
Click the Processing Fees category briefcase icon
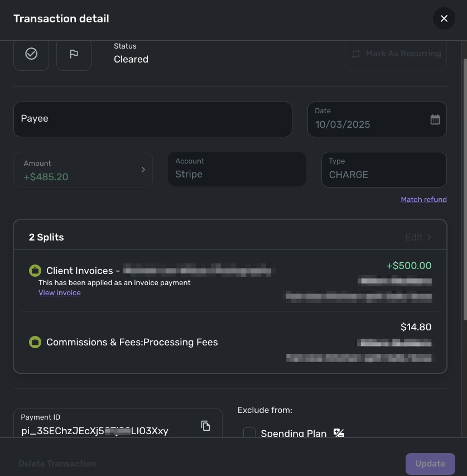tap(35, 342)
